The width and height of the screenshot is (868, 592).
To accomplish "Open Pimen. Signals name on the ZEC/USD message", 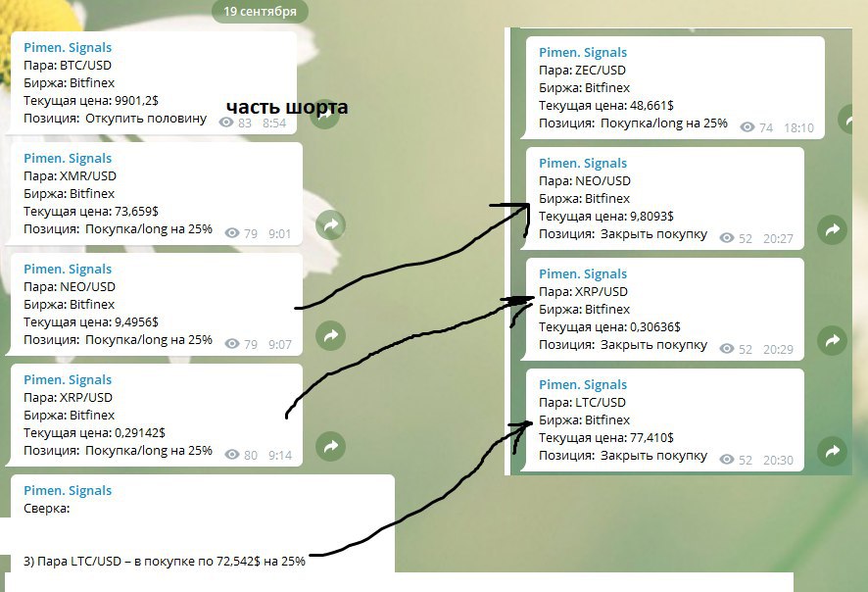I will click(x=583, y=53).
